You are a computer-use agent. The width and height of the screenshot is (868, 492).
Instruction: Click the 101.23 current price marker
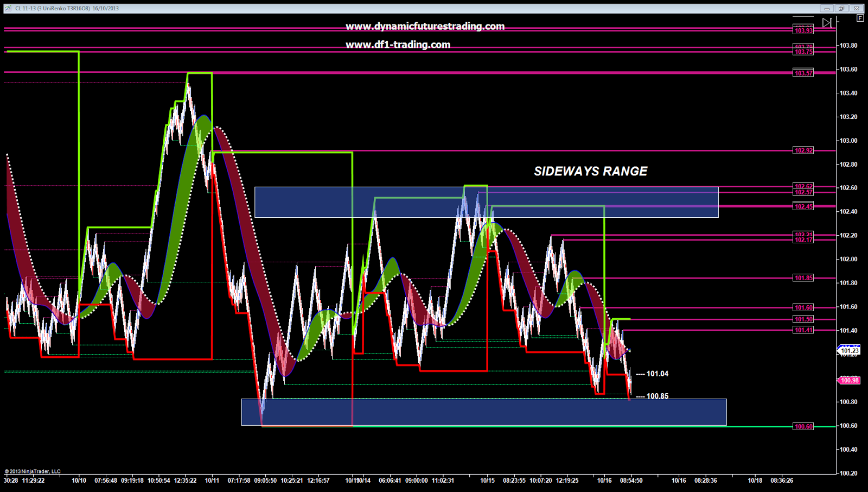(x=850, y=351)
